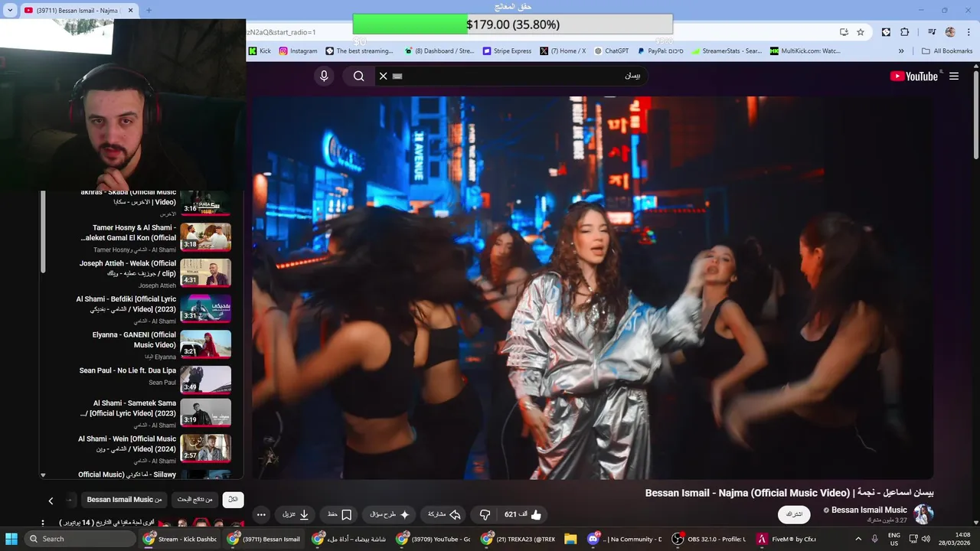980x551 pixels.
Task: Click the donation goal progress bar
Action: 512,24
